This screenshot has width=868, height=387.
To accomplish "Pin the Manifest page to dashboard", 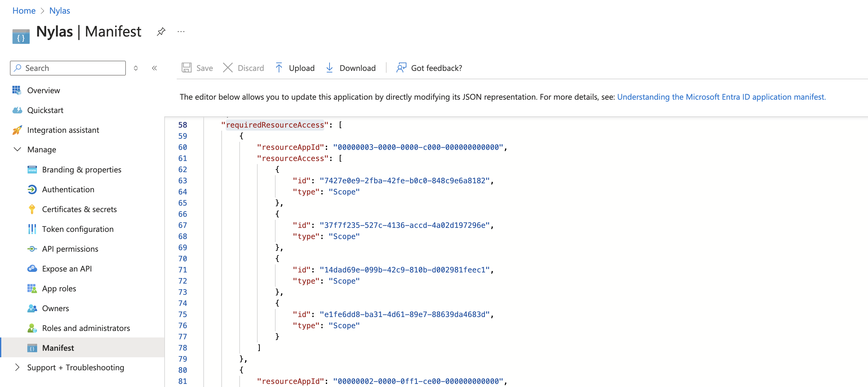I will [x=161, y=31].
